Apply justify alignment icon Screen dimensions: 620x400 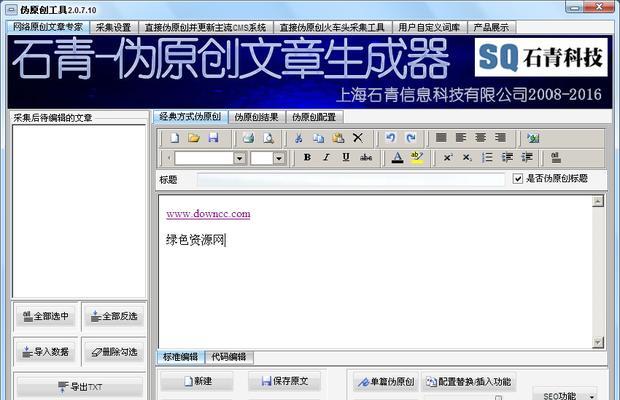point(441,138)
